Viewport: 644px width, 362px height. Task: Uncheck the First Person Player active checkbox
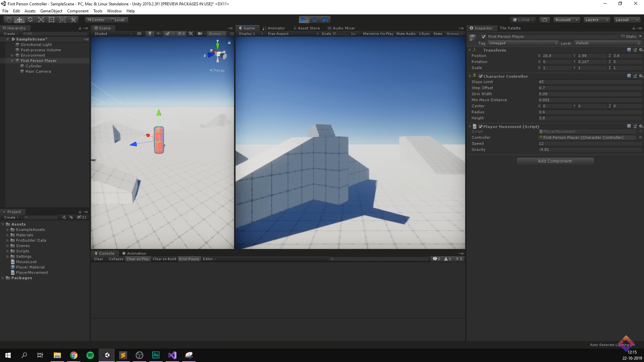[x=483, y=37]
